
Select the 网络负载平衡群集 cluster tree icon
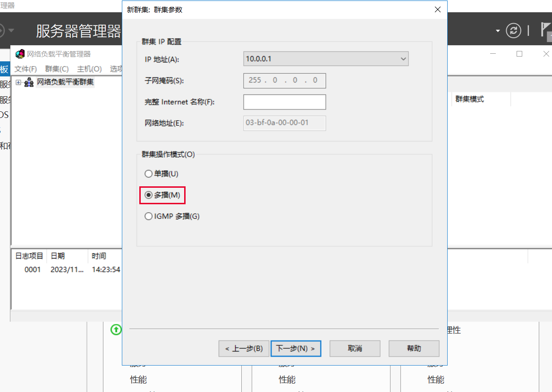(x=29, y=83)
